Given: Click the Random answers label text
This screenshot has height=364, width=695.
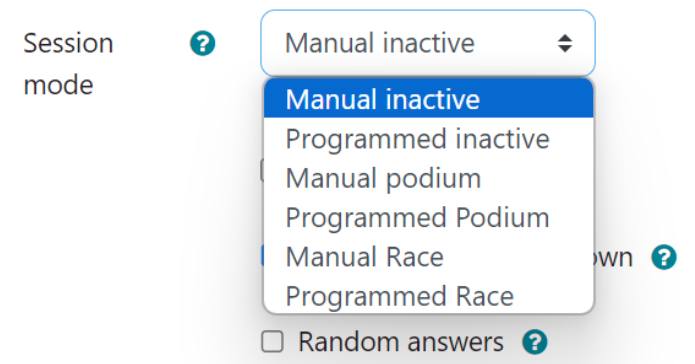Looking at the screenshot, I should [x=401, y=342].
